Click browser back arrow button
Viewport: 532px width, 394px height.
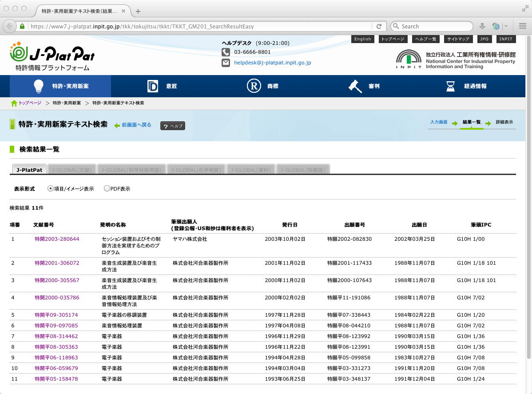coord(10,26)
